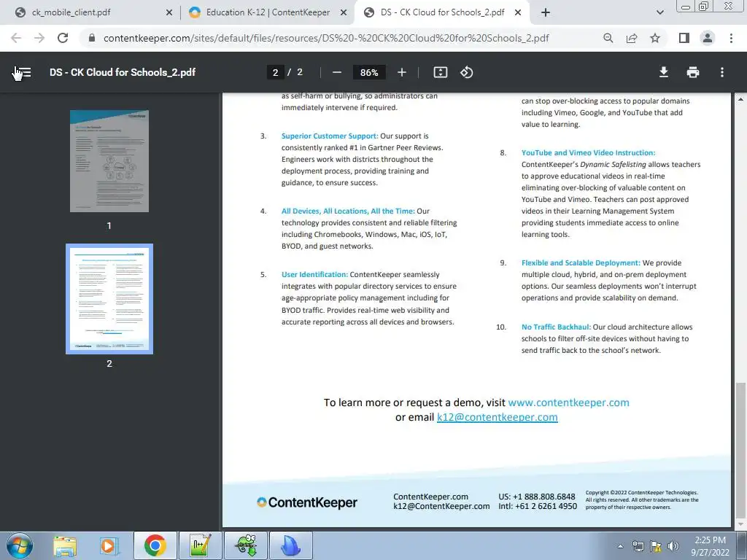Click the 86% zoom level field
This screenshot has width=747, height=560.
coord(369,72)
